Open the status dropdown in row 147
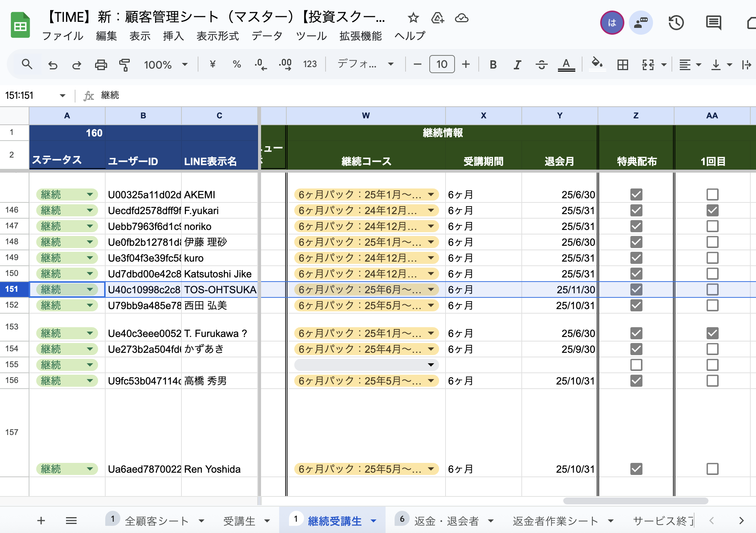This screenshot has height=533, width=756. (x=90, y=226)
